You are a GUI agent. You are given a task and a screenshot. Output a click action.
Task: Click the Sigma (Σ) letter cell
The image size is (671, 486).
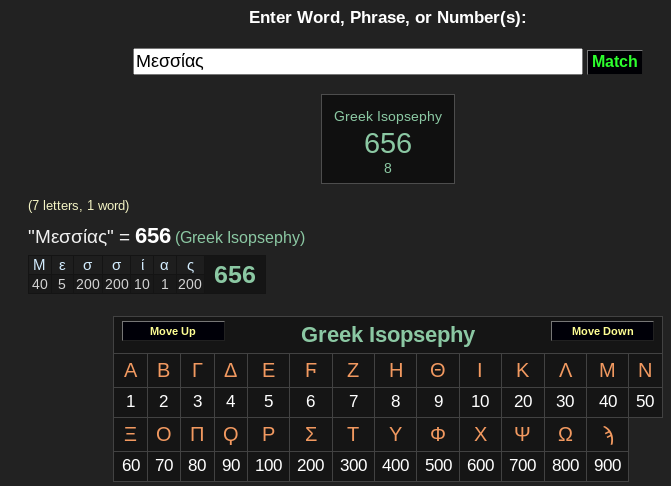311,435
